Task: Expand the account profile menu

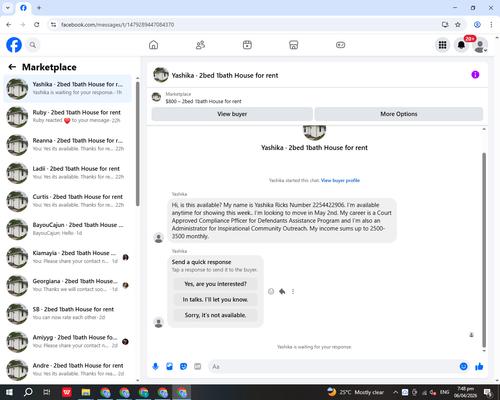Action: pos(480,45)
